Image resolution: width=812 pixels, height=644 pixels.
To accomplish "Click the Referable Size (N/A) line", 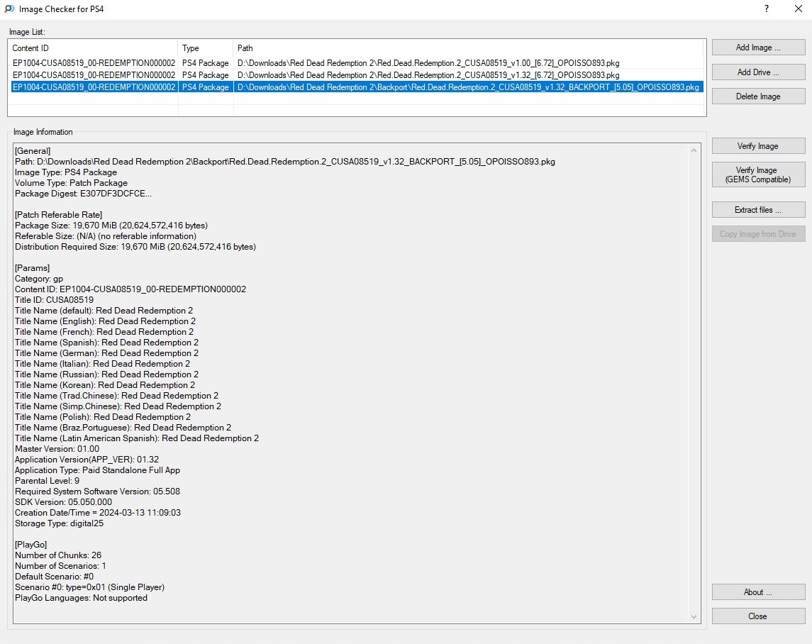I will [x=106, y=236].
